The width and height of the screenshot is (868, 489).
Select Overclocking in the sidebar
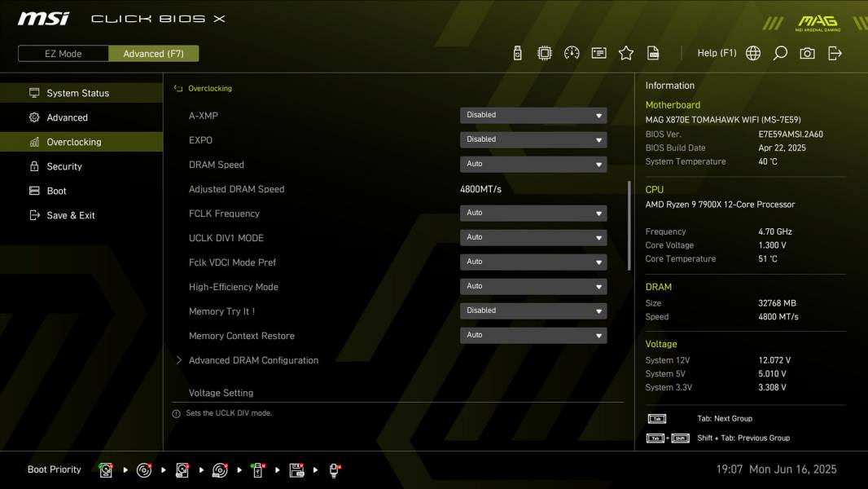pyautogui.click(x=81, y=142)
